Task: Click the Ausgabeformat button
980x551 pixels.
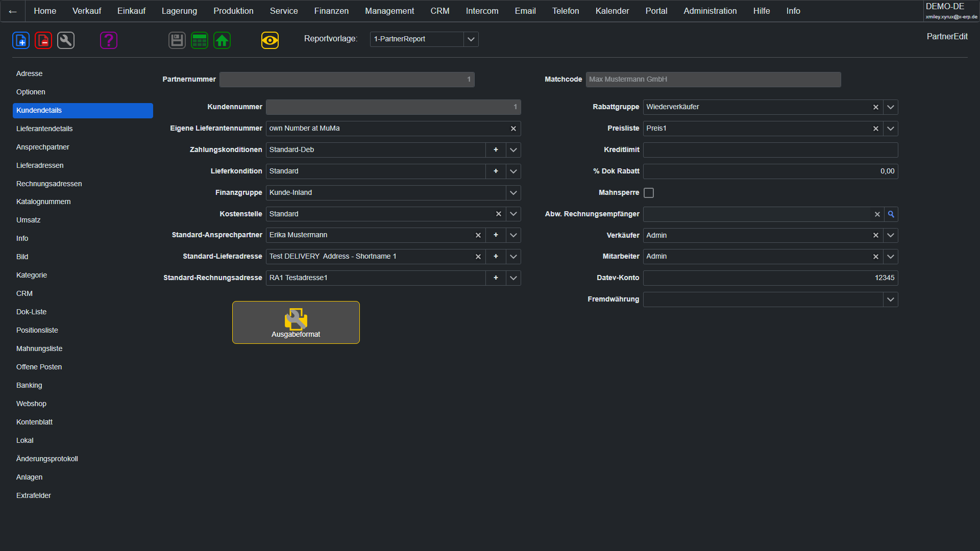Action: coord(296,322)
